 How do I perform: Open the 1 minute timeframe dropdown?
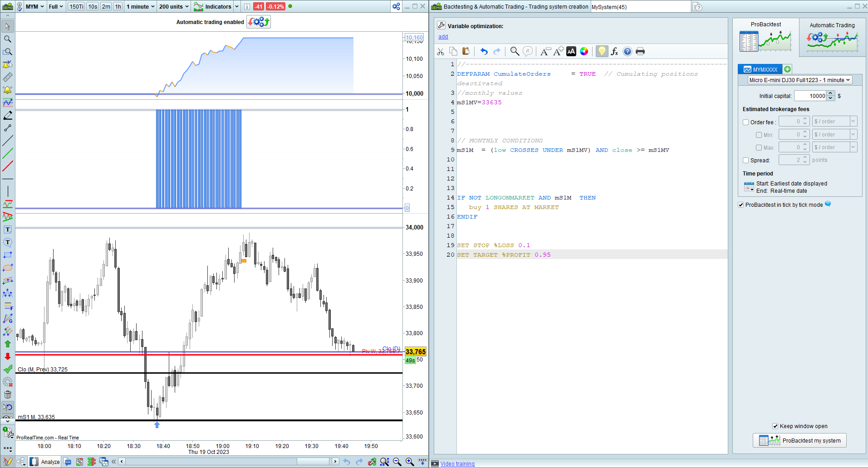141,6
